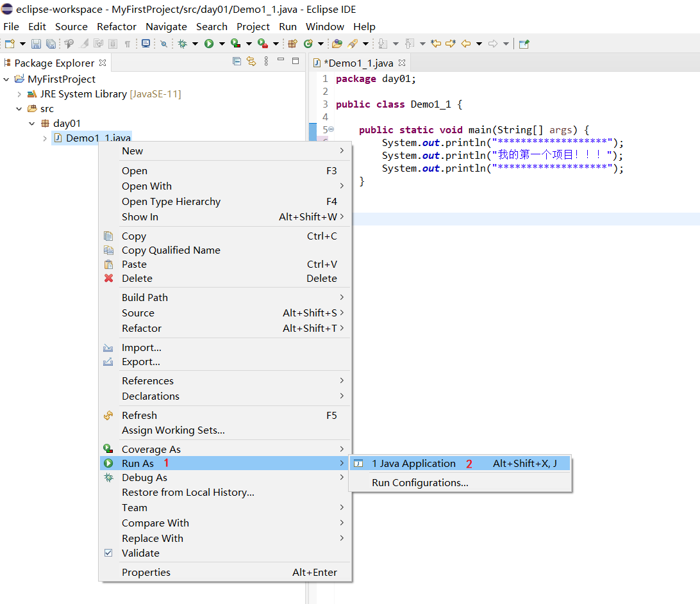Select Debug As in context menu

[x=225, y=478]
